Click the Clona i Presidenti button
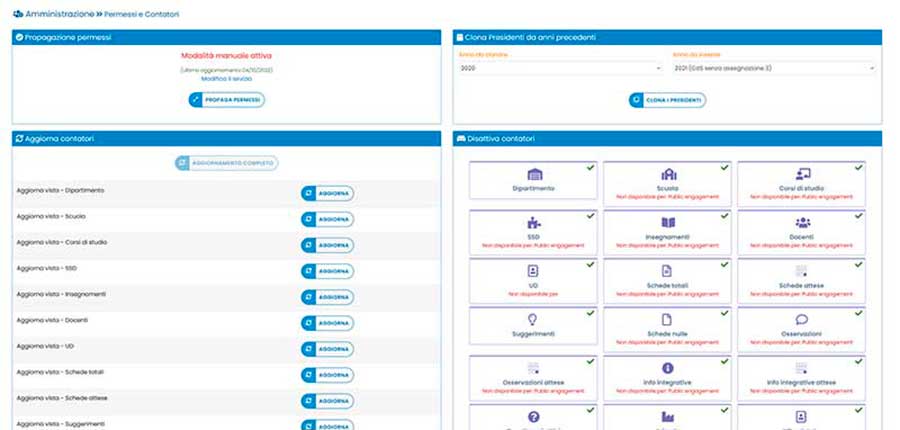This screenshot has width=900, height=430. coord(667,100)
